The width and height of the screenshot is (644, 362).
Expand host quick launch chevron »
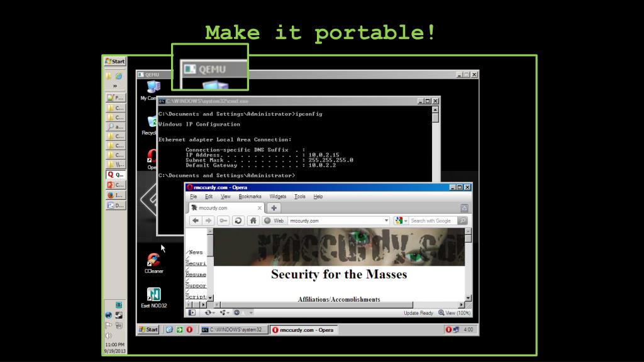click(115, 85)
